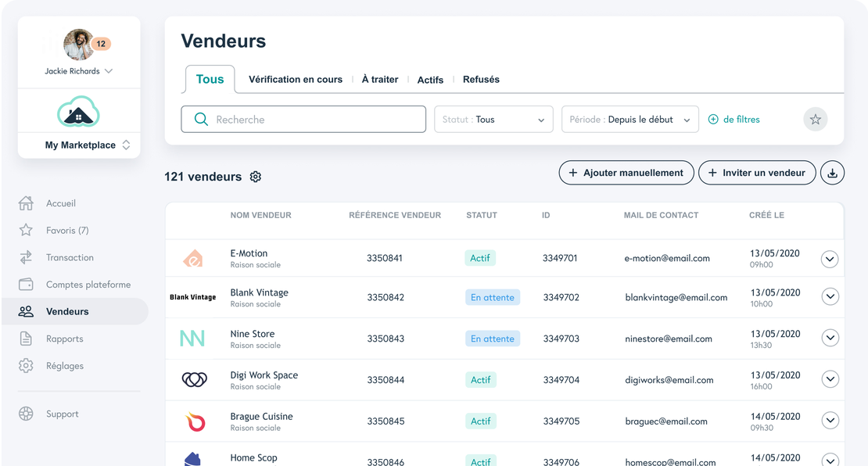Open Support in the sidebar

[x=62, y=414]
